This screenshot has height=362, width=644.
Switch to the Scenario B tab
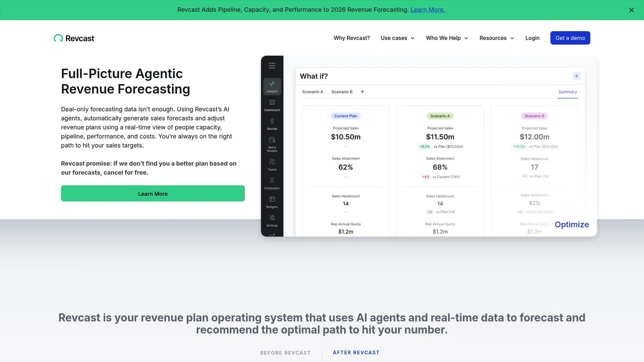[x=342, y=92]
